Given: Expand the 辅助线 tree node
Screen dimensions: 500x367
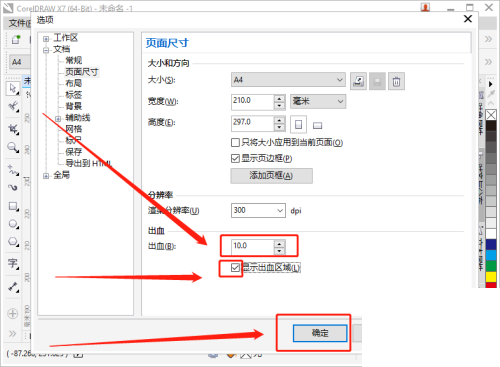Looking at the screenshot, I should 58,119.
